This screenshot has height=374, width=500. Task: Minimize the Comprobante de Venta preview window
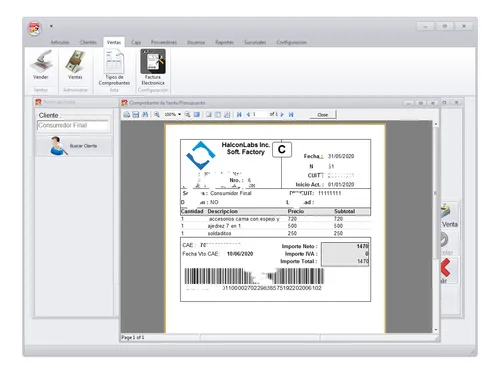409,103
